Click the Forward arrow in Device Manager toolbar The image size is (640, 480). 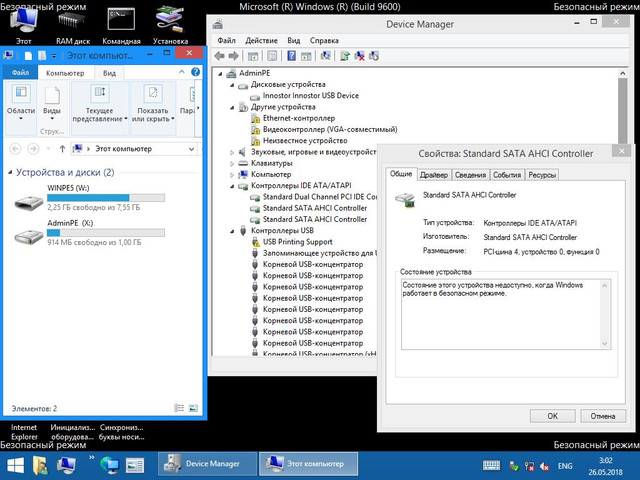pos(233,56)
